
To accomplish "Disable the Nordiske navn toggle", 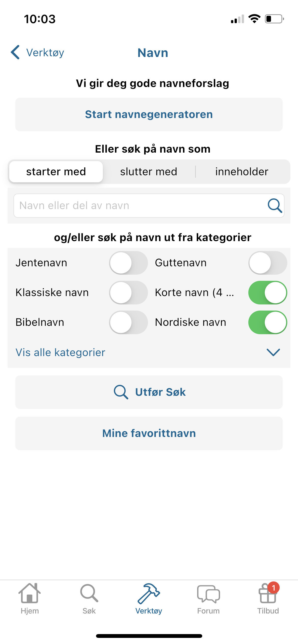I will pyautogui.click(x=268, y=322).
